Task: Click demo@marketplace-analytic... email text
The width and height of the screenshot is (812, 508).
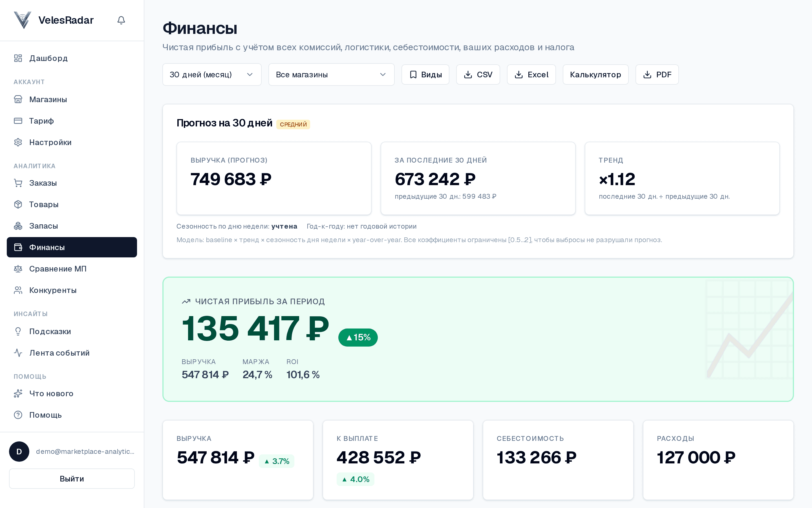Action: coord(85,452)
